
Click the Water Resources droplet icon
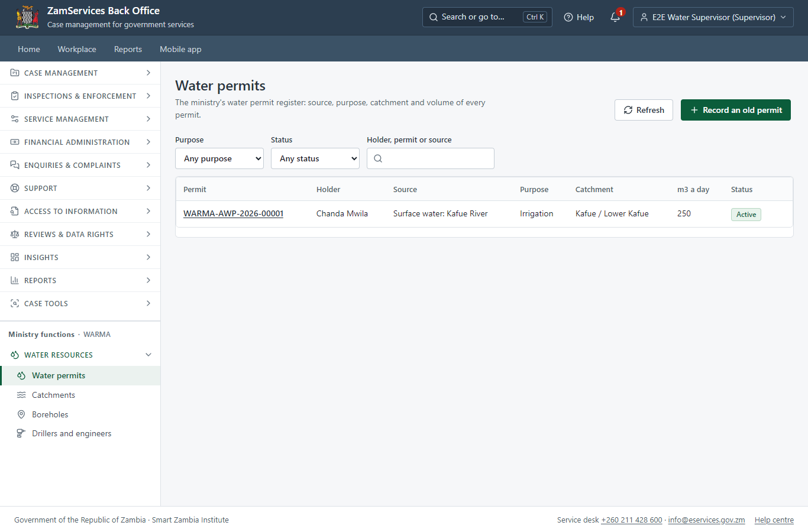(15, 355)
